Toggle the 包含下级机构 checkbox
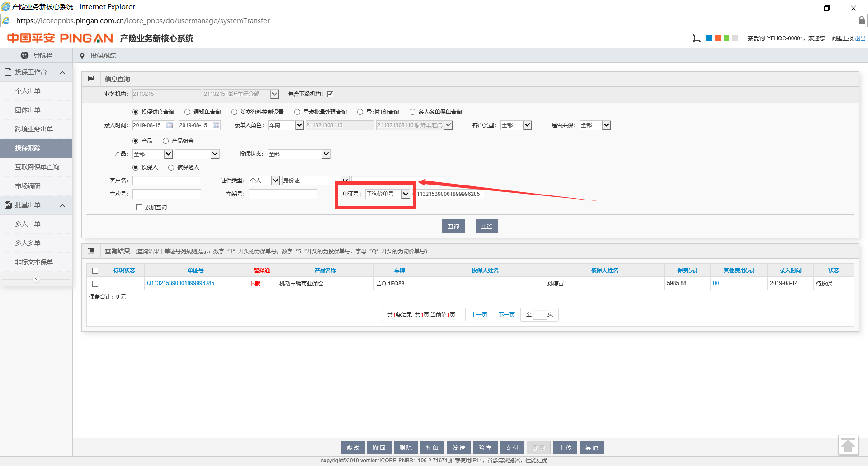The image size is (868, 466). (x=330, y=94)
